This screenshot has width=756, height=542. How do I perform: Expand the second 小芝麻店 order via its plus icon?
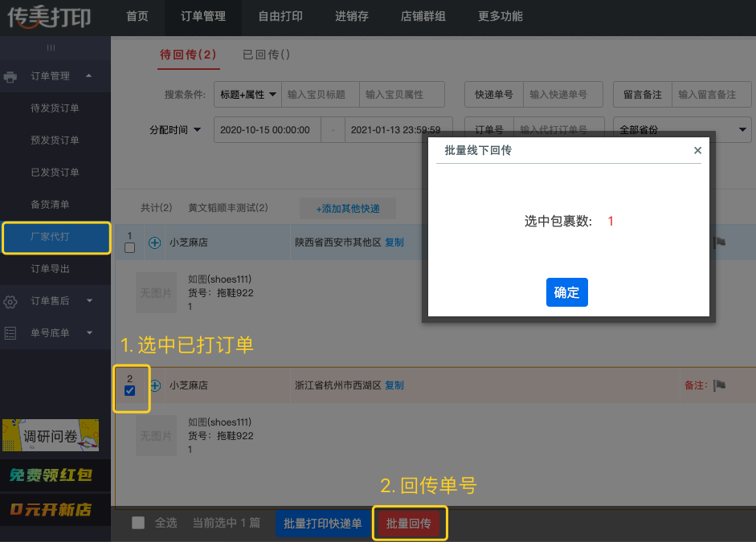(154, 385)
